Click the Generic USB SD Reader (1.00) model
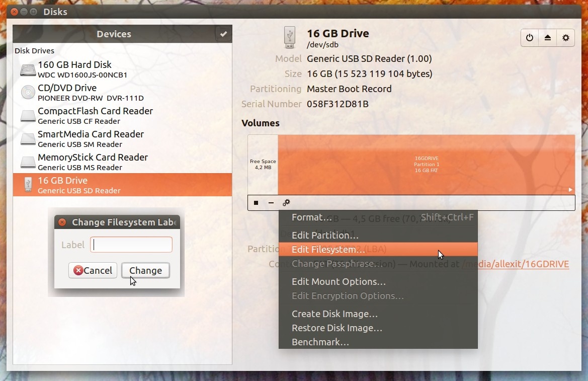This screenshot has width=588, height=381. pyautogui.click(x=369, y=59)
